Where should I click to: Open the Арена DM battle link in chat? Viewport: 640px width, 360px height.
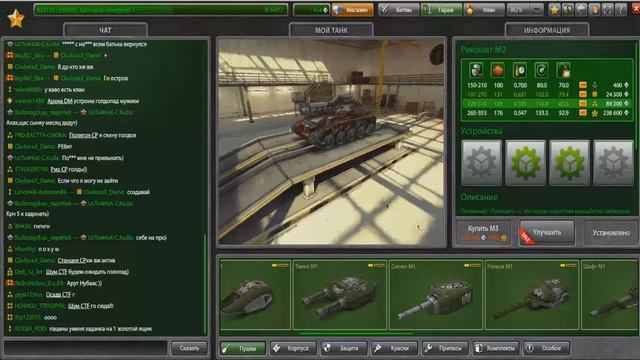click(x=60, y=101)
